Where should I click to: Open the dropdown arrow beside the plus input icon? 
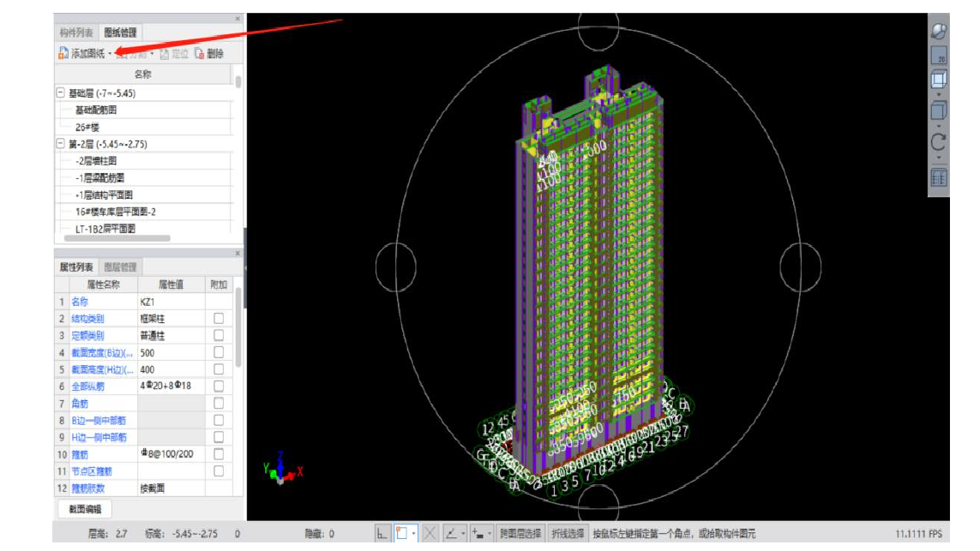(x=490, y=534)
